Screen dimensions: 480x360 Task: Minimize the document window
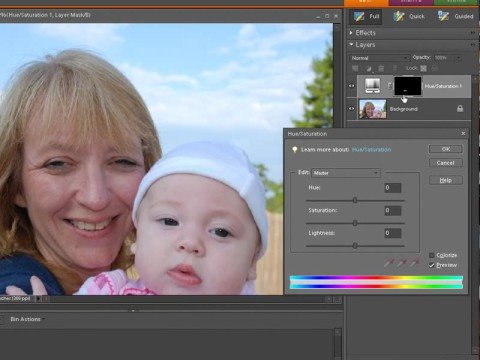[x=318, y=16]
